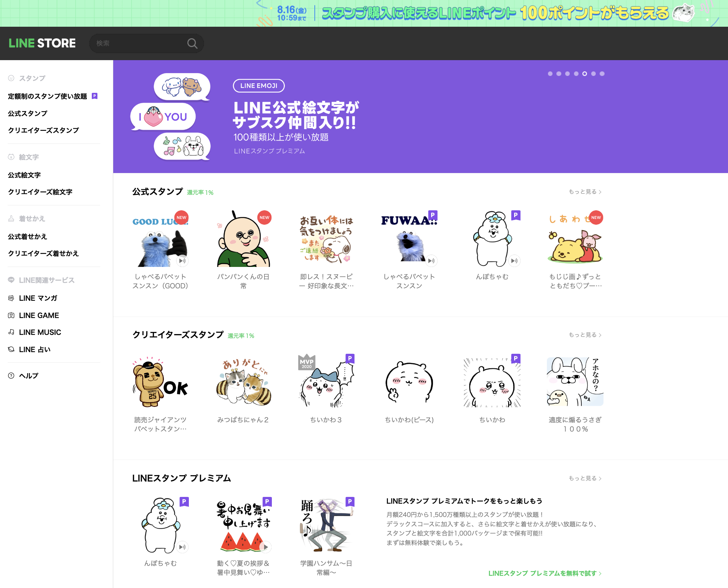Viewport: 728px width, 588px height.
Task: Click LINEスタンプ プレミアムを無料で試す link
Action: pyautogui.click(x=545, y=573)
